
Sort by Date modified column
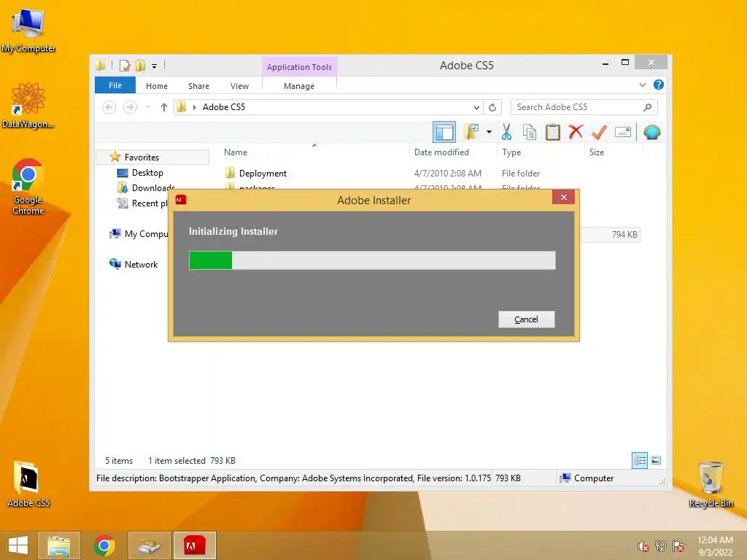pyautogui.click(x=441, y=152)
